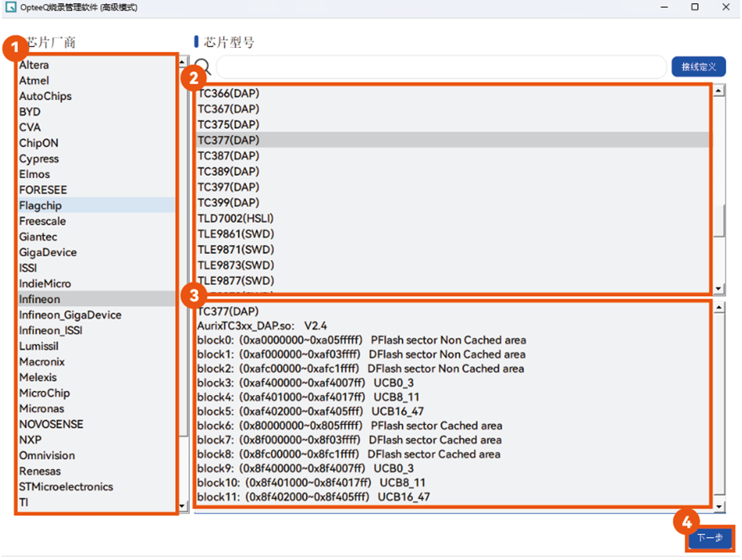Screen dimensions: 742x560
Task: Maximize the OpteeQ window
Action: pyautogui.click(x=695, y=7)
